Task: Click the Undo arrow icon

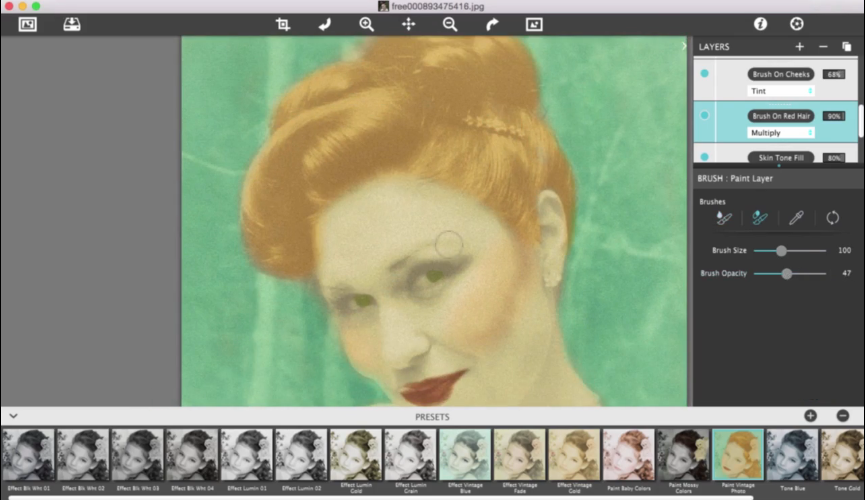Action: (324, 24)
